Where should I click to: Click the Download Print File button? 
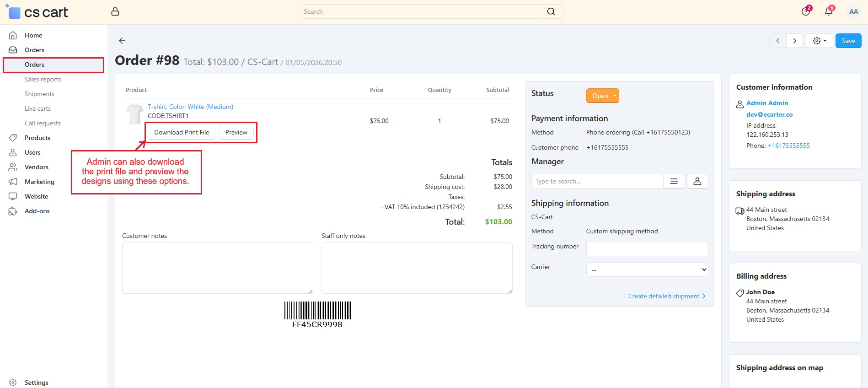click(x=182, y=132)
